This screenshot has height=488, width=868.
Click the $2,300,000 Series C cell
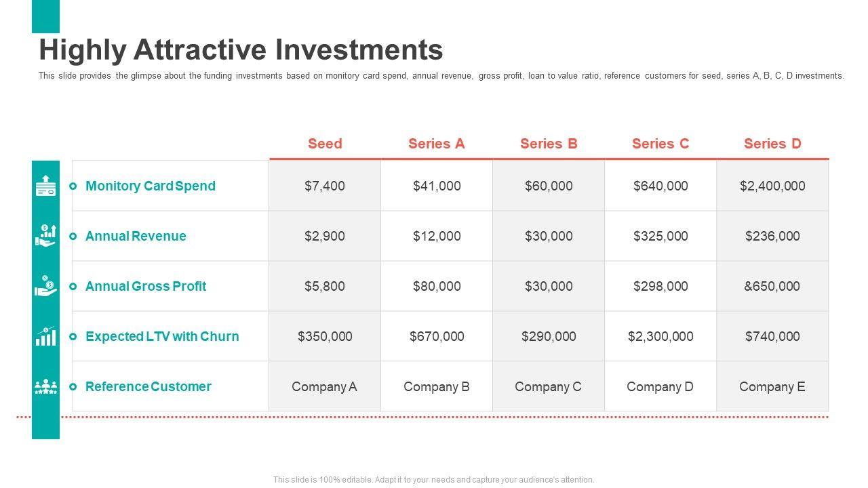pyautogui.click(x=660, y=336)
